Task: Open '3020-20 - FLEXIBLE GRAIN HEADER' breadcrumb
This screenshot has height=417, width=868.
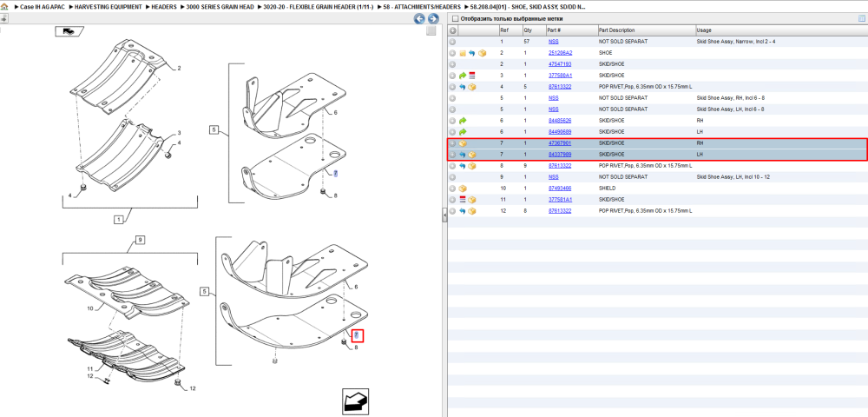Action: click(x=319, y=7)
